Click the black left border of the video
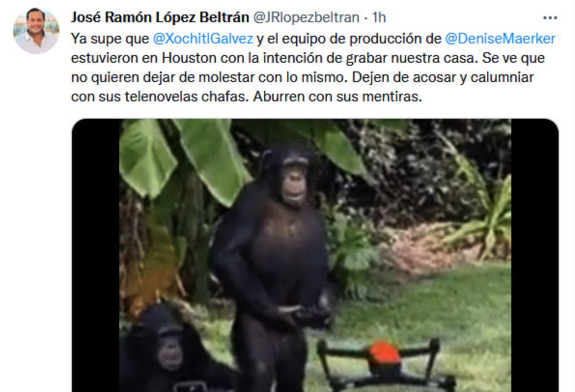 coord(95,255)
